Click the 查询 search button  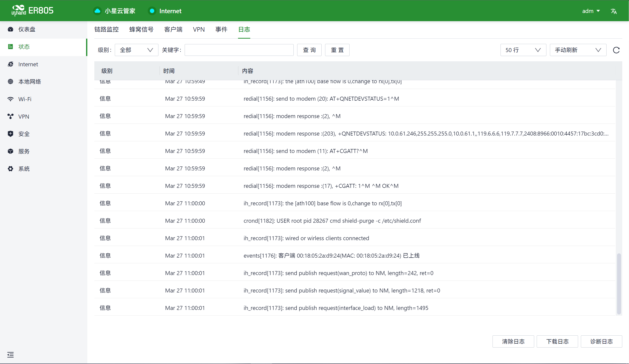(x=309, y=50)
